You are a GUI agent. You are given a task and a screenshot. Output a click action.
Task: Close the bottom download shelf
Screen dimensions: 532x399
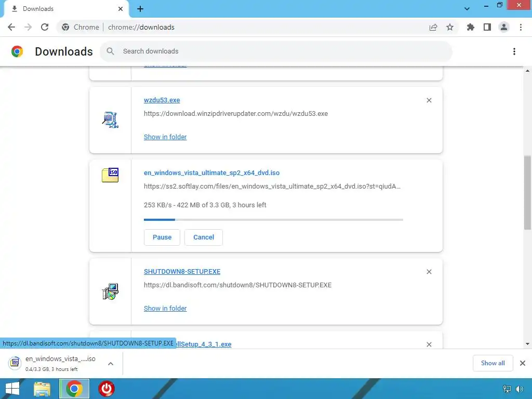pyautogui.click(x=523, y=363)
